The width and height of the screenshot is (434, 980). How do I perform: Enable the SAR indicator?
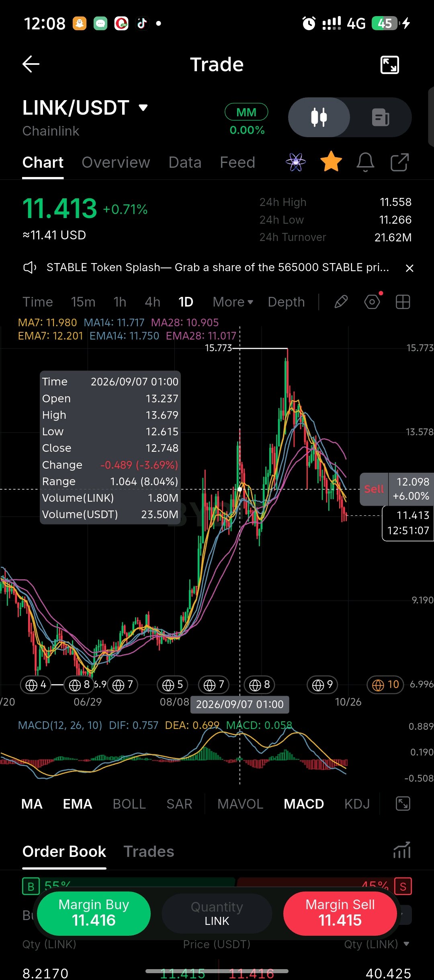point(179,804)
